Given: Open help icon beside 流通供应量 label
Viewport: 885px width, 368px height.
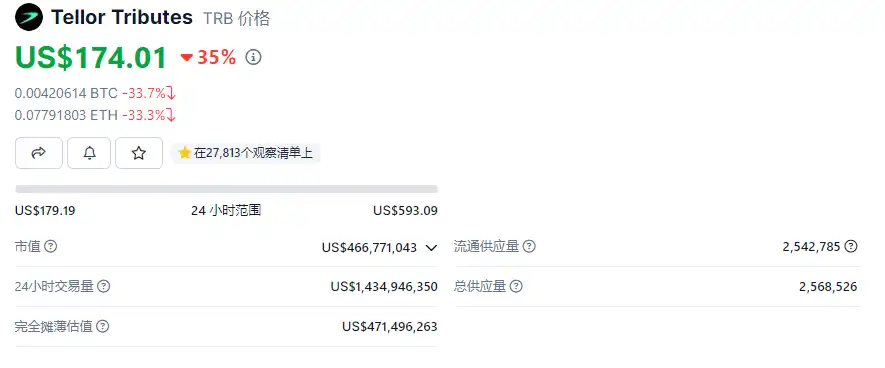Looking at the screenshot, I should (529, 247).
